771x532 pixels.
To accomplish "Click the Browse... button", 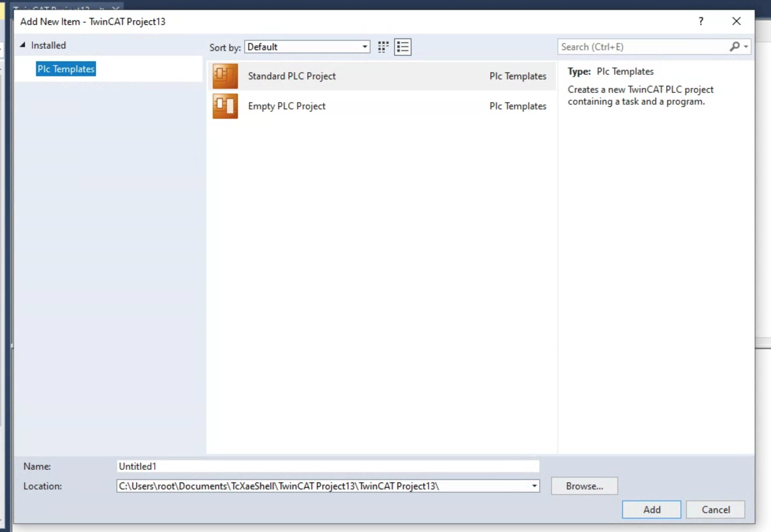I will pyautogui.click(x=584, y=486).
